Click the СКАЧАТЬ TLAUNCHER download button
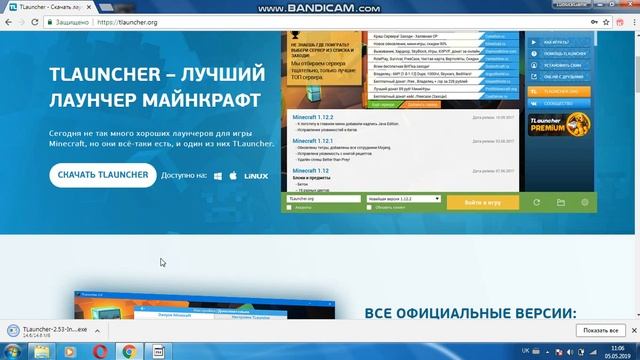The height and width of the screenshot is (360, 640). [103, 175]
